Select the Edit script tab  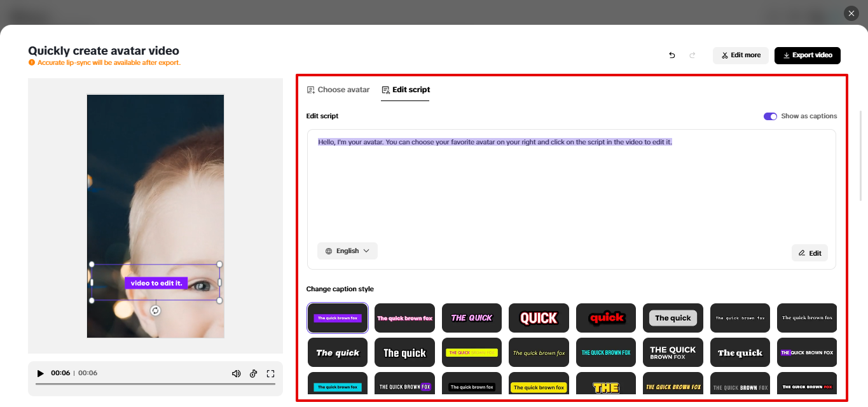[x=406, y=90]
